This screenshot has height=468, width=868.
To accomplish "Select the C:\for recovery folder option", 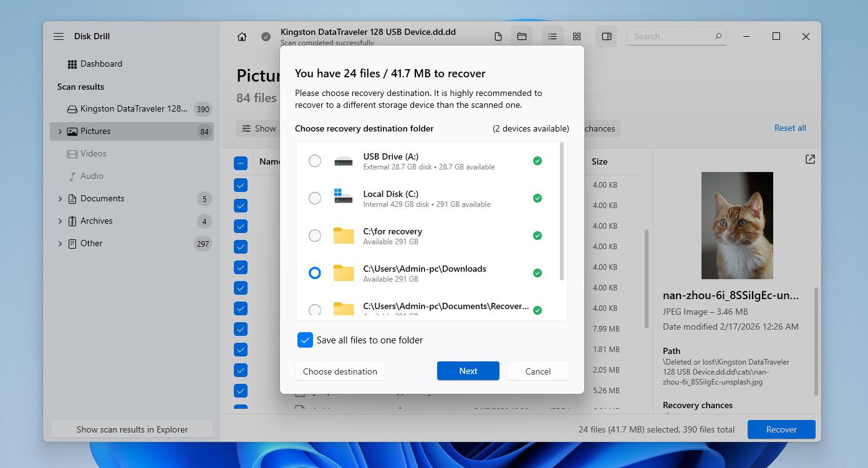I will [315, 236].
